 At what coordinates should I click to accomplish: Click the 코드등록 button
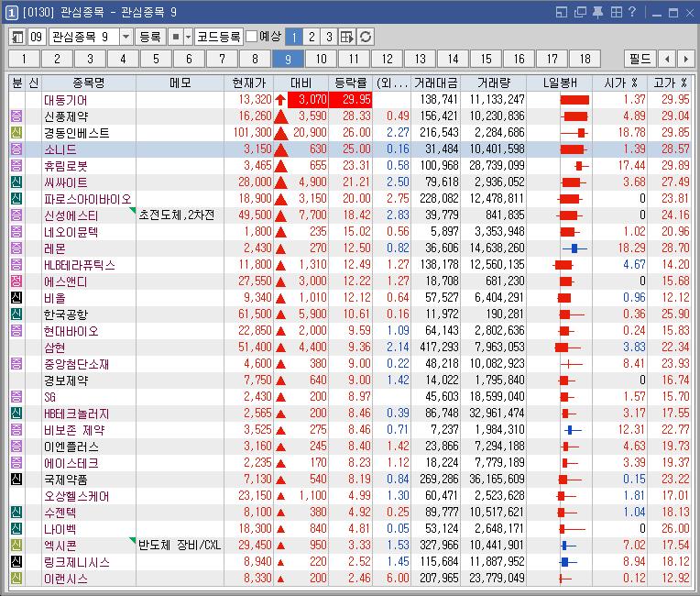click(x=219, y=37)
